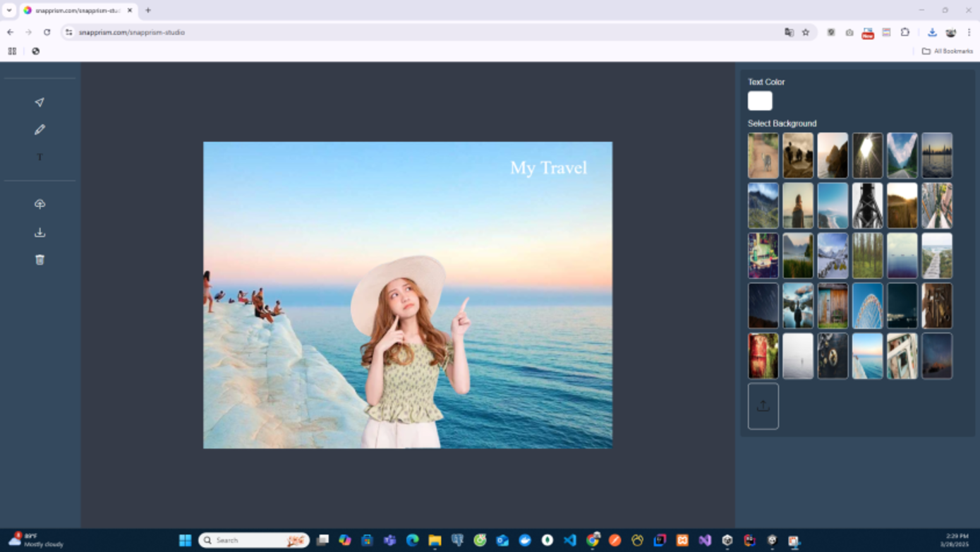Image resolution: width=980 pixels, height=552 pixels.
Task: Select the pencil draw tool
Action: 40,130
